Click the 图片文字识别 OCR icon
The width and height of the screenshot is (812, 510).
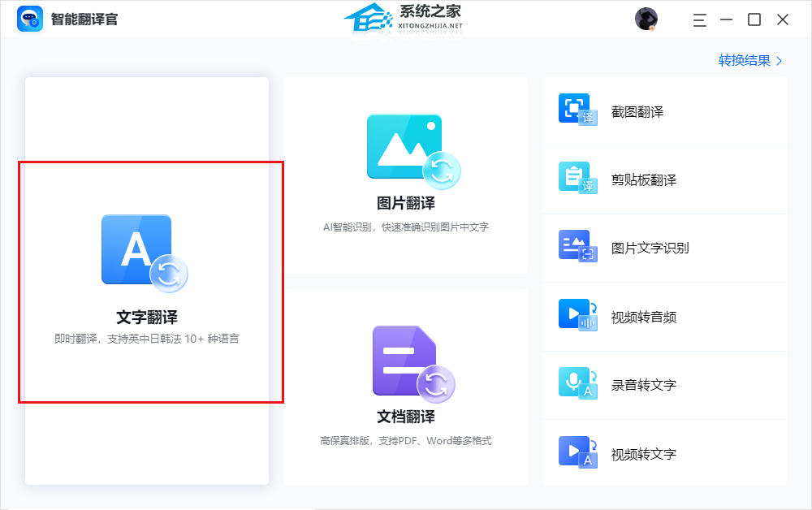click(578, 246)
